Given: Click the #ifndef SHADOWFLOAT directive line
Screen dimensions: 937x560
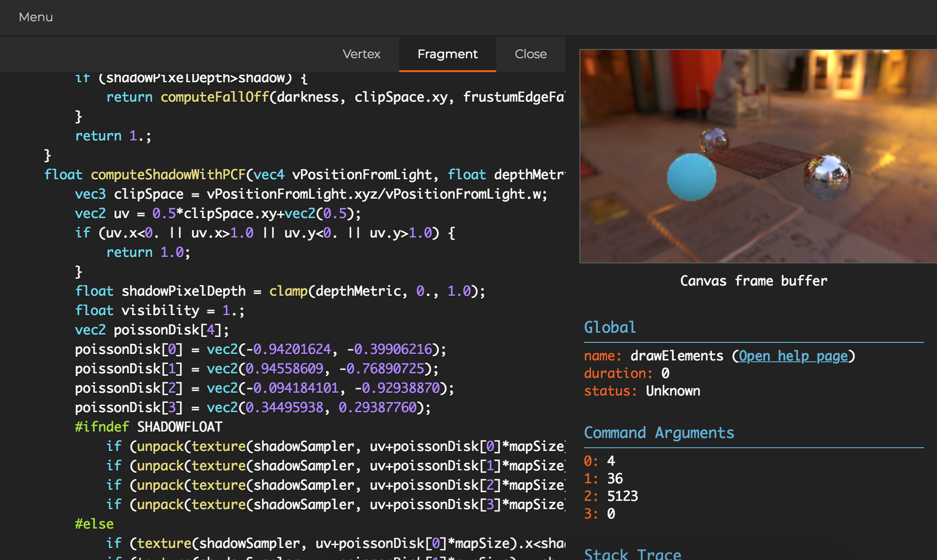Looking at the screenshot, I should point(148,426).
